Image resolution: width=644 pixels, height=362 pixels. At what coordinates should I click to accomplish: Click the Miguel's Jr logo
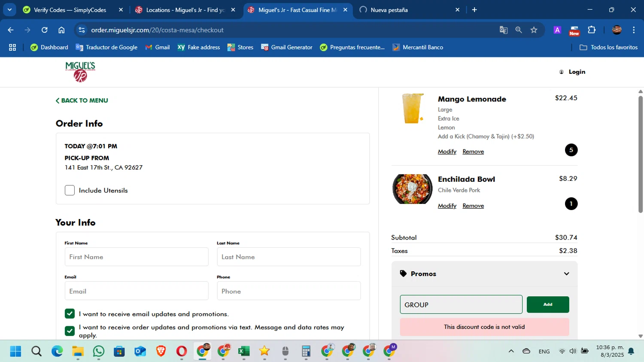coord(80,72)
